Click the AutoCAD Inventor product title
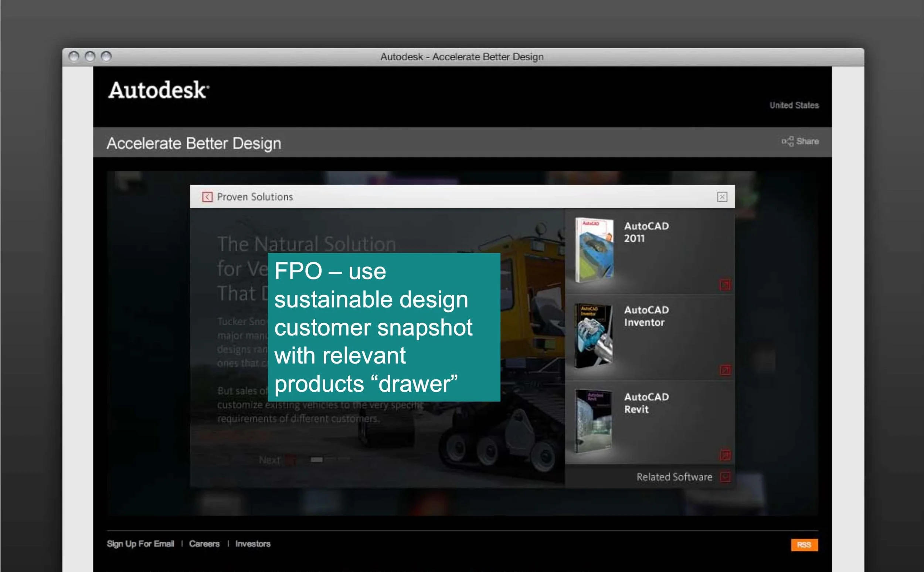This screenshot has width=924, height=572. pos(646,316)
